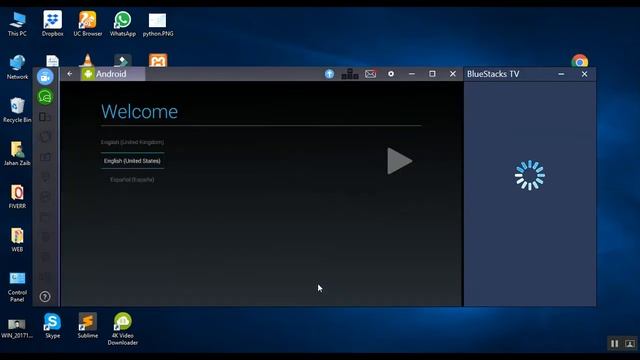Open Control Panel desktop shortcut

tap(17, 287)
